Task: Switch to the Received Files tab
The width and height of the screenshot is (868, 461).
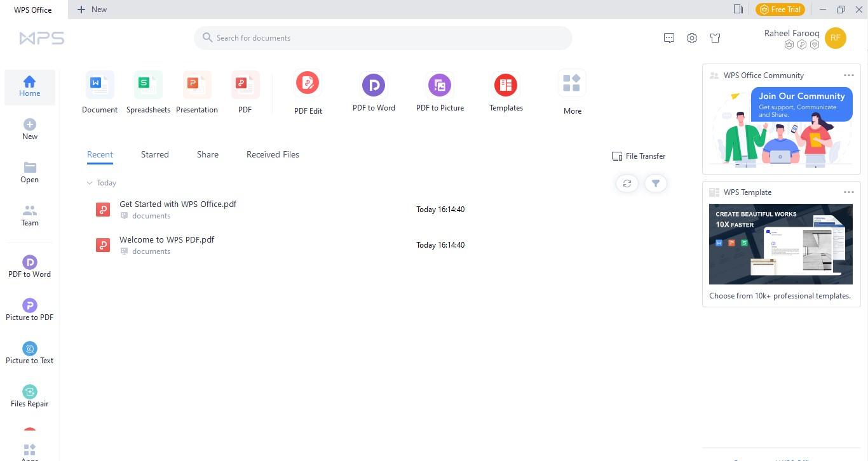Action: tap(273, 154)
